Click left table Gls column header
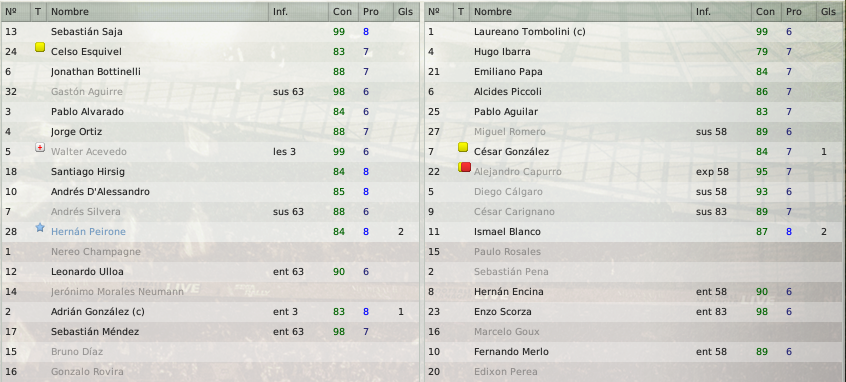This screenshot has width=846, height=382. (x=406, y=11)
